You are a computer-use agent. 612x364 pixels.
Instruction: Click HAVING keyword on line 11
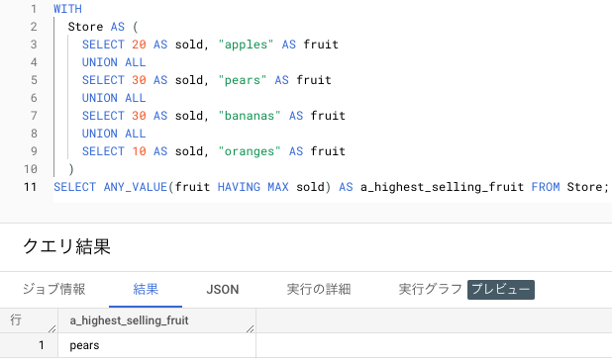[x=239, y=187]
